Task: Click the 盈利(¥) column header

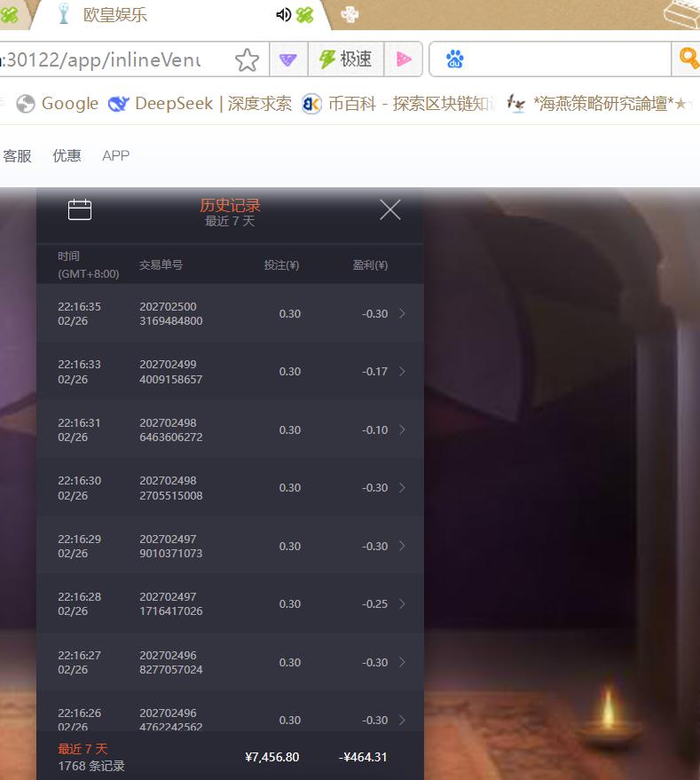Action: tap(370, 264)
